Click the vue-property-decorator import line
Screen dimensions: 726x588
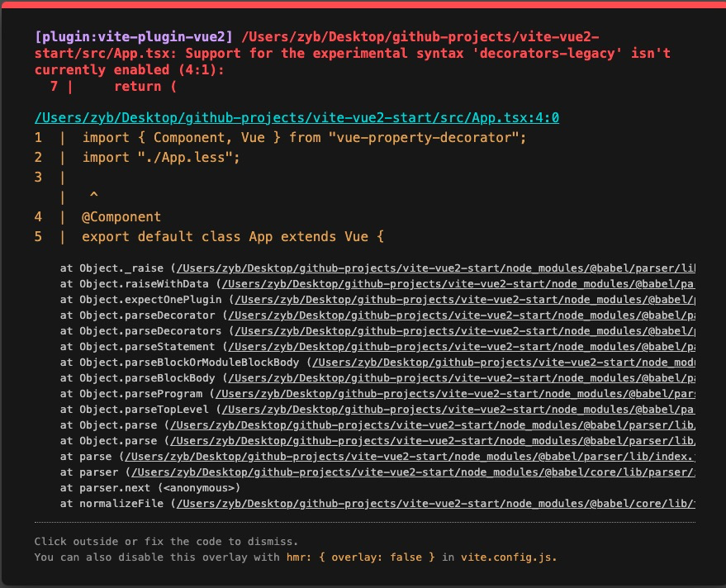click(x=304, y=138)
